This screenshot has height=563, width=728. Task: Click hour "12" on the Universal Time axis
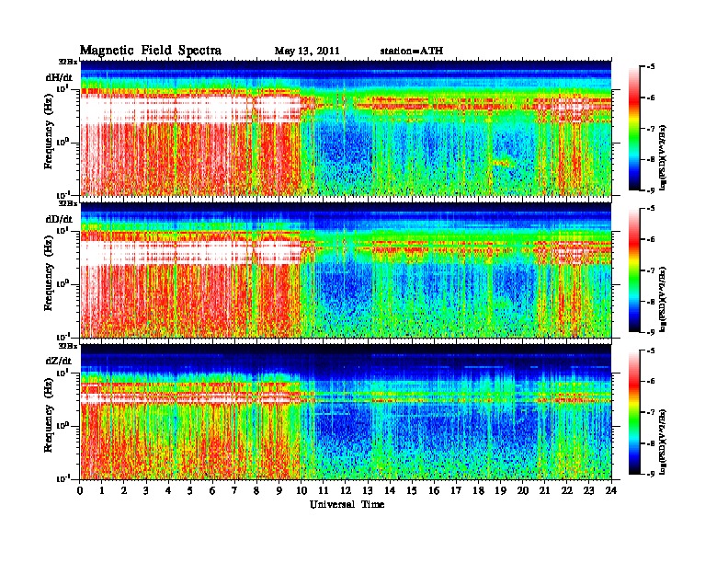point(346,490)
